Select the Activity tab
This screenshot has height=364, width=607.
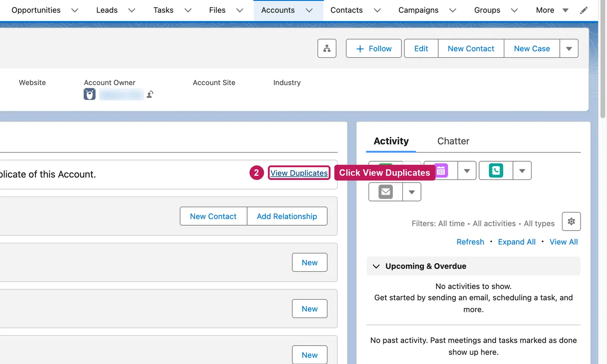[391, 141]
